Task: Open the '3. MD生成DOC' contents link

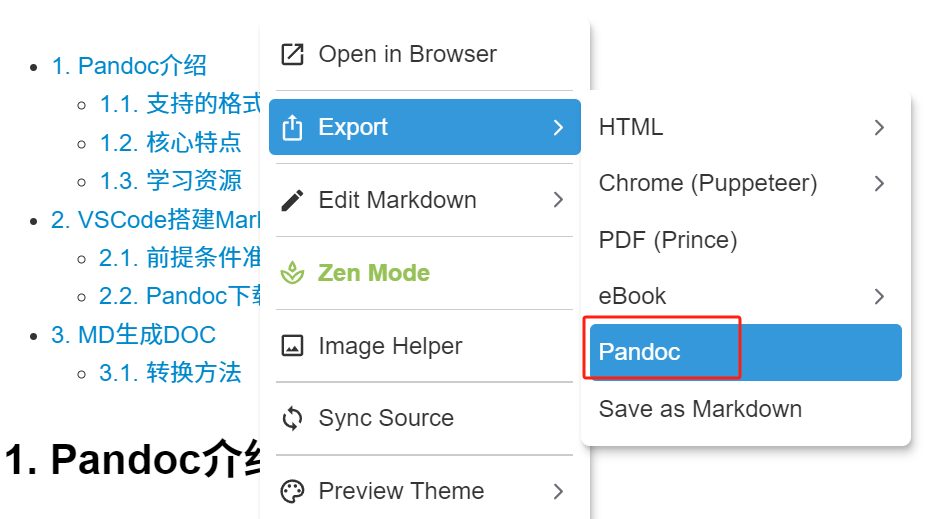Action: click(x=133, y=334)
